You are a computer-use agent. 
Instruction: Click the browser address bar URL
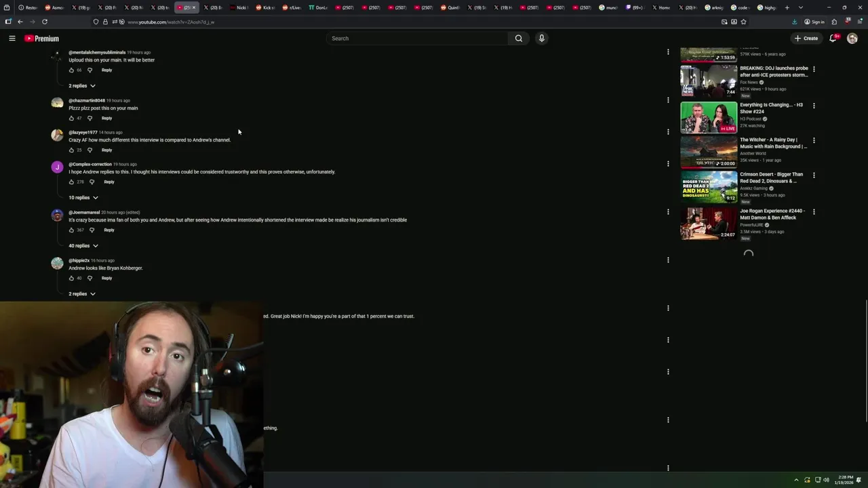pos(171,22)
